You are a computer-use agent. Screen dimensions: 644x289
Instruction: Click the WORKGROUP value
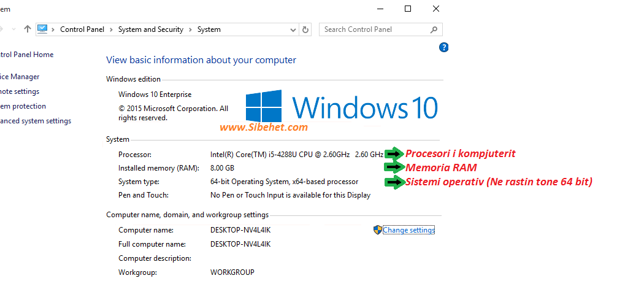pos(232,272)
